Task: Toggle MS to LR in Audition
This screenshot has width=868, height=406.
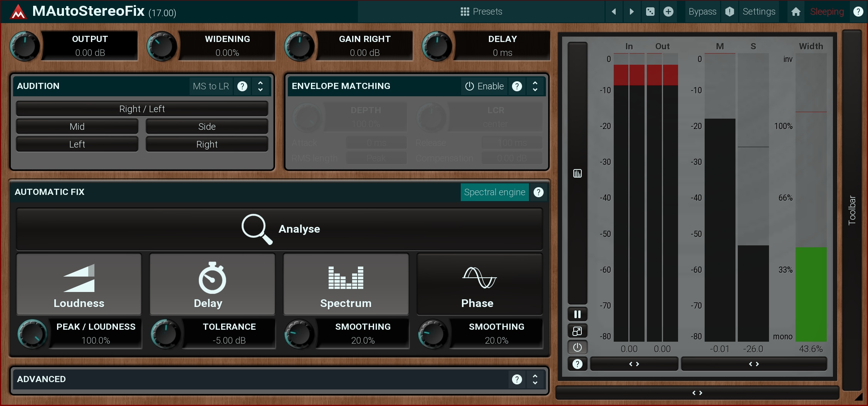Action: (211, 86)
